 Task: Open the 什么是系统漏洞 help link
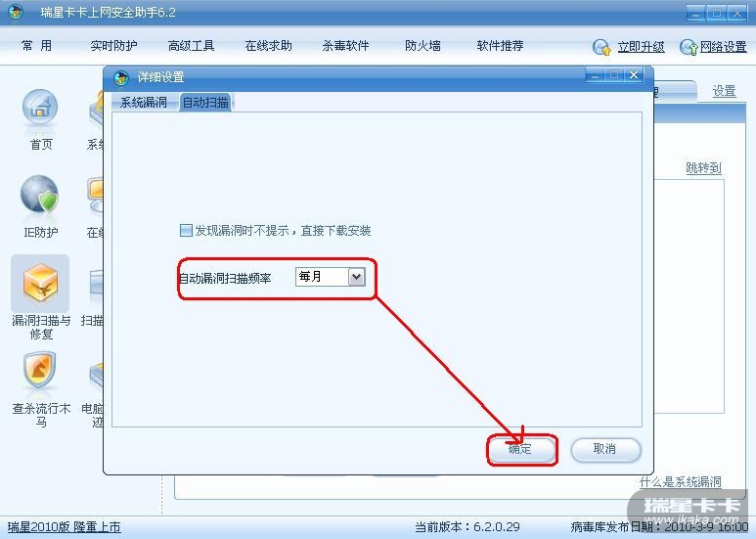(x=681, y=481)
